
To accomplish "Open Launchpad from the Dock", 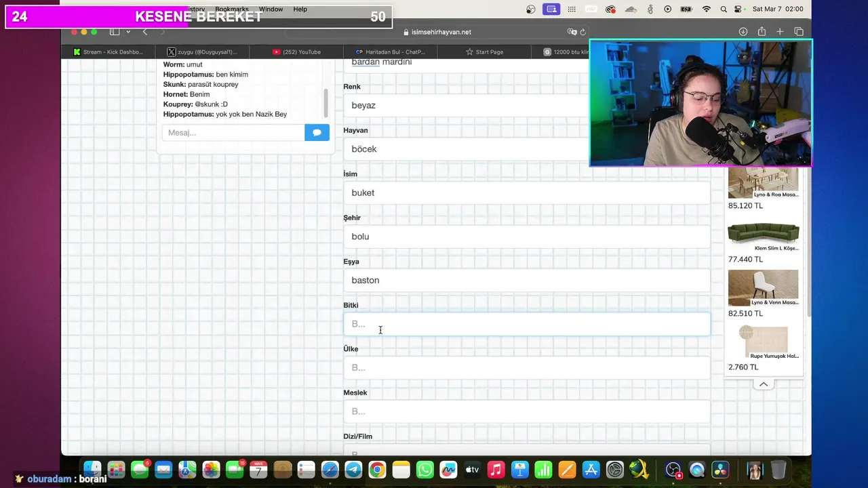I will click(116, 469).
